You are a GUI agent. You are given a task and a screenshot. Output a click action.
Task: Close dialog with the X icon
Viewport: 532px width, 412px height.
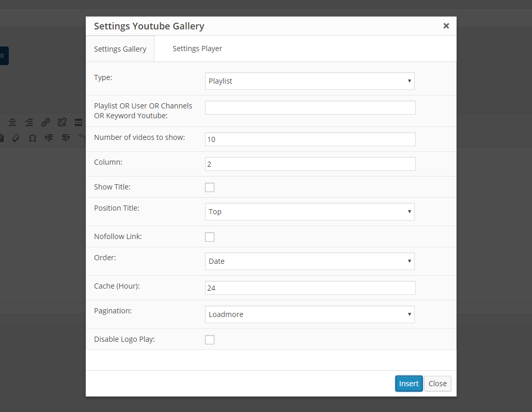click(x=446, y=26)
